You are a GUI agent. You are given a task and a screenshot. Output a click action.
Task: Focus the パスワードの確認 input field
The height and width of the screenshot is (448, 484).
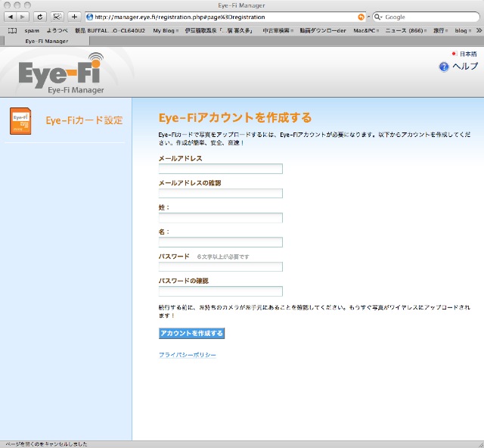point(220,291)
